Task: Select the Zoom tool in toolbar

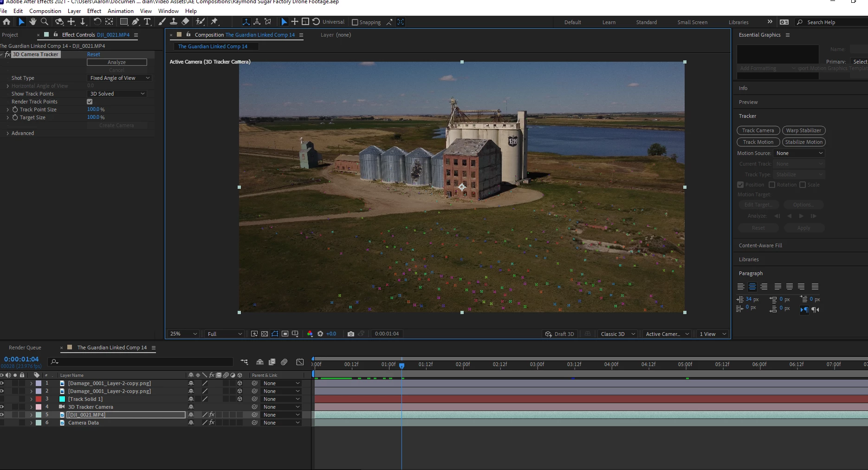Action: tap(45, 22)
